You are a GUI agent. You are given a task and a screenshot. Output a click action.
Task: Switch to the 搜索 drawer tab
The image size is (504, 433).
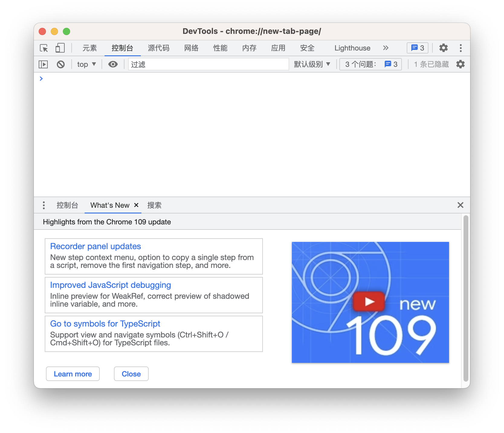click(154, 205)
